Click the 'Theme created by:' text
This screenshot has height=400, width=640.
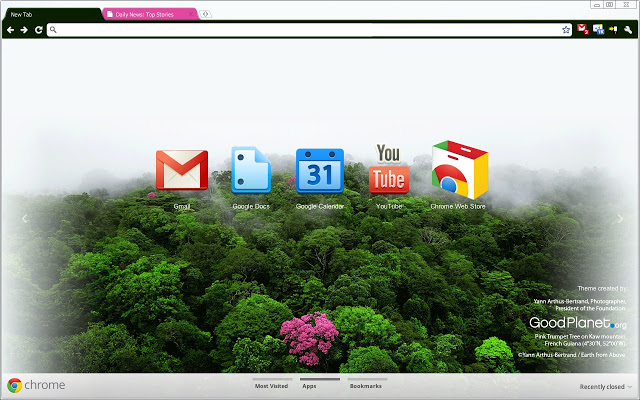(602, 289)
